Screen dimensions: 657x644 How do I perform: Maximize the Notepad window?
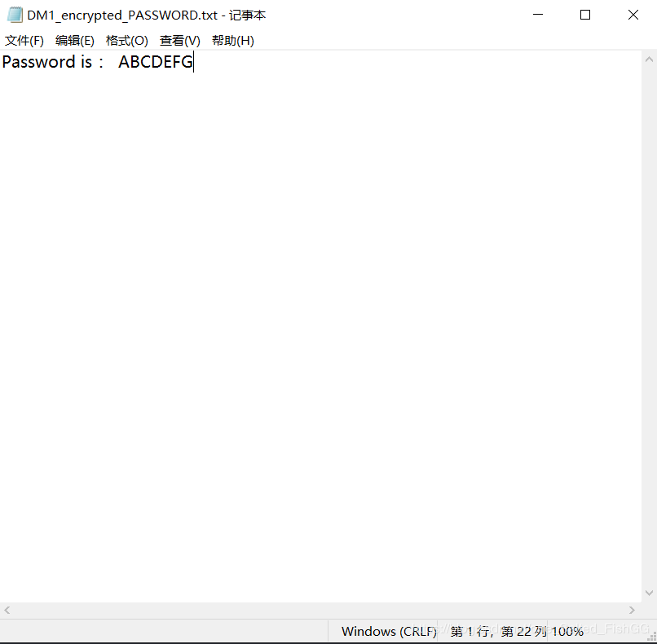pyautogui.click(x=584, y=14)
